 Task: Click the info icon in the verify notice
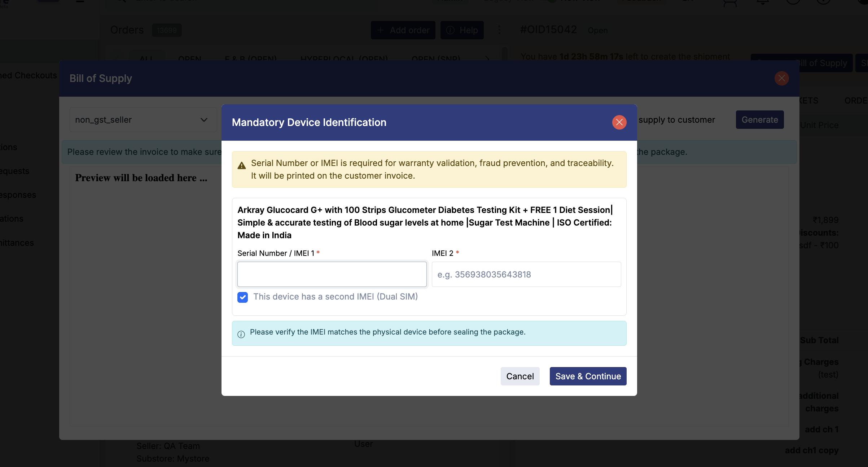click(241, 334)
